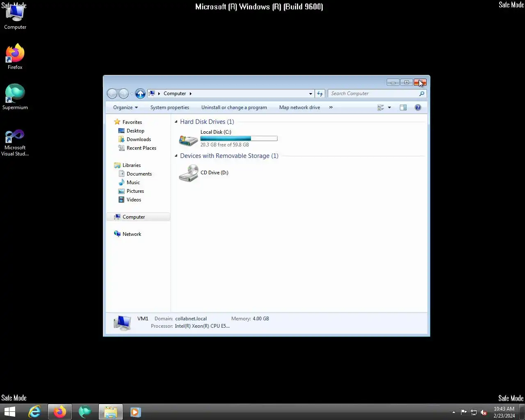The width and height of the screenshot is (525, 420).
Task: Select Network label in navigation pane
Action: (x=132, y=234)
